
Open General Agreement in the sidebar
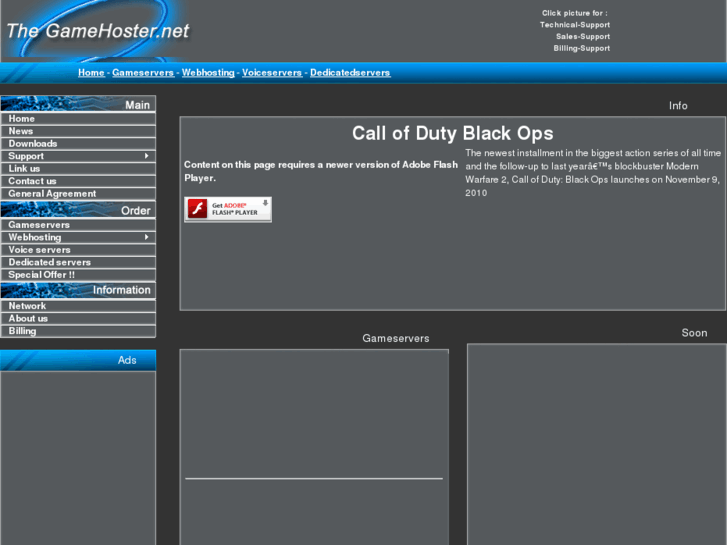point(78,194)
